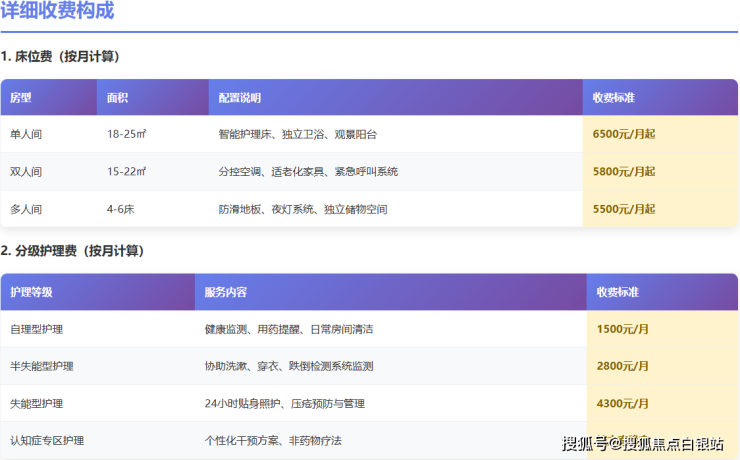Click the 详细收费构成 page title
The image size is (740, 460).
pyautogui.click(x=57, y=12)
